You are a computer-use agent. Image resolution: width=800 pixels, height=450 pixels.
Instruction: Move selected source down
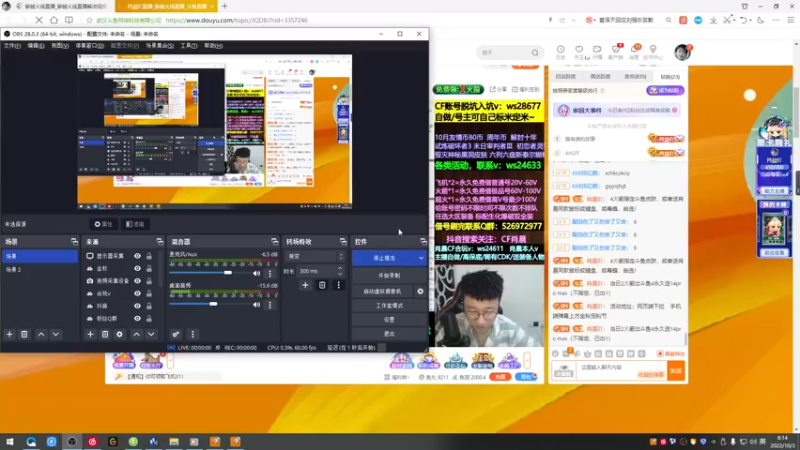click(x=151, y=334)
